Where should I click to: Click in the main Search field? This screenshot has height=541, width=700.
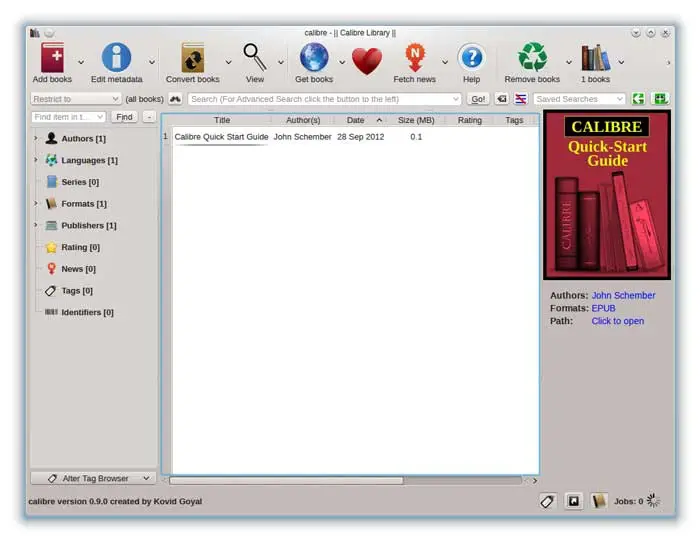pyautogui.click(x=324, y=99)
